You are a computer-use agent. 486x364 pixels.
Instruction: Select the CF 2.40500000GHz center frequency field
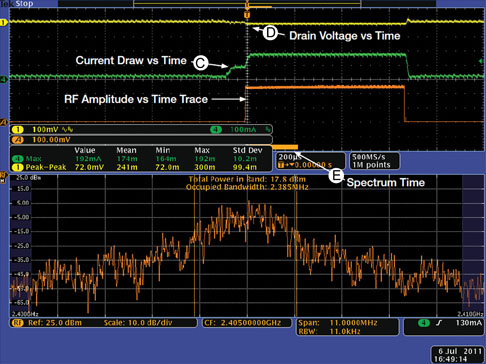click(x=247, y=323)
